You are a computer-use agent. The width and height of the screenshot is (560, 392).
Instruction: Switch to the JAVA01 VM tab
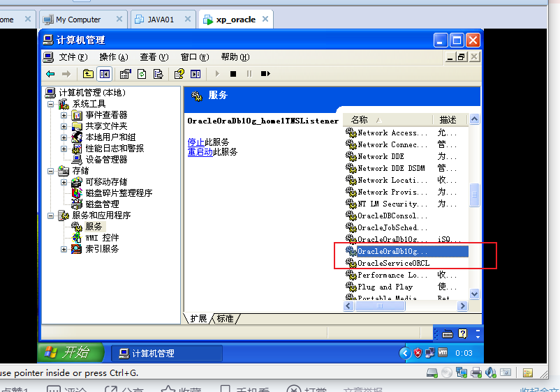tap(160, 20)
